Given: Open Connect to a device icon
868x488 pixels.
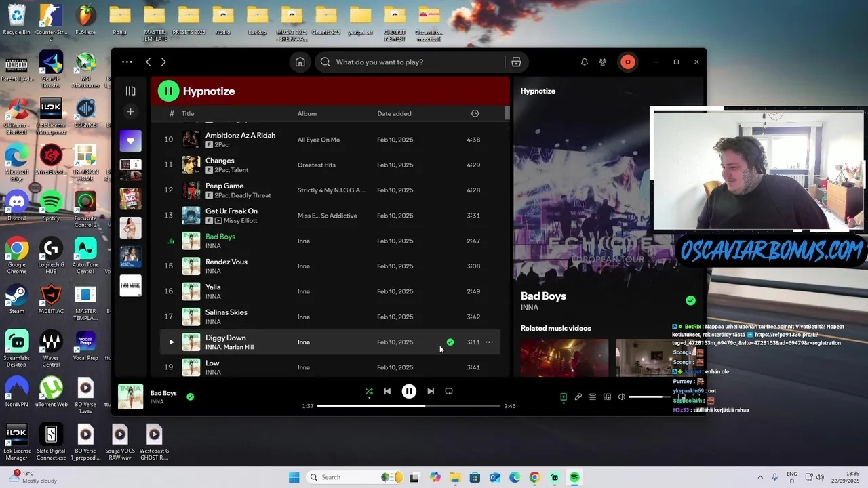Looking at the screenshot, I should click(x=607, y=396).
